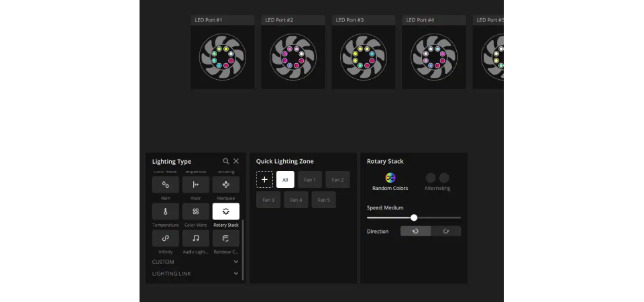Select the All lighting zone

(285, 180)
